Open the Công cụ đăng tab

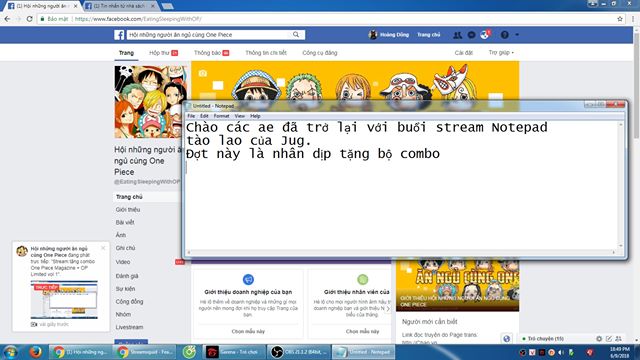[x=320, y=53]
